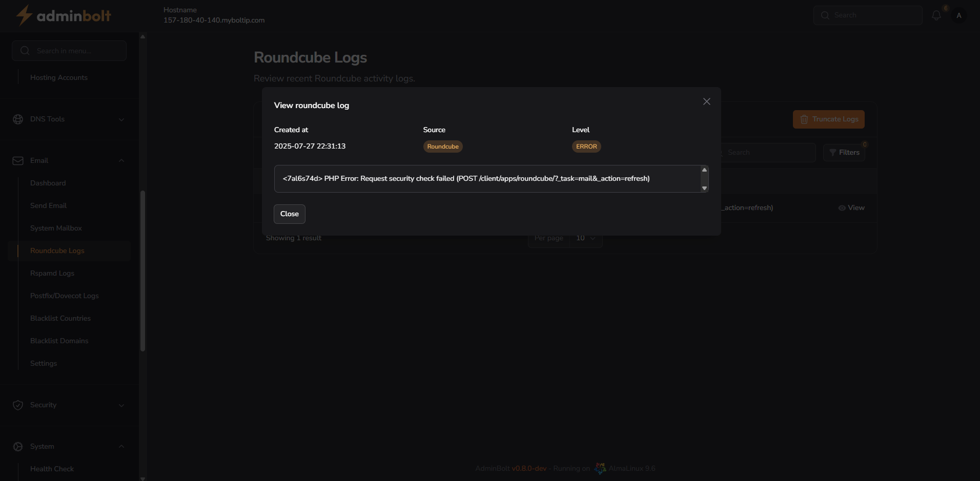Click the eye View link in row

851,208
